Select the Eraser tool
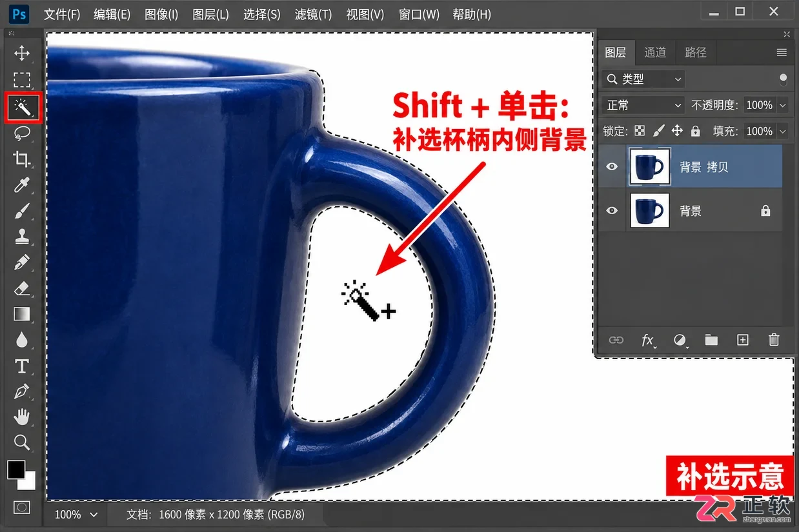The width and height of the screenshot is (799, 532). pos(22,288)
